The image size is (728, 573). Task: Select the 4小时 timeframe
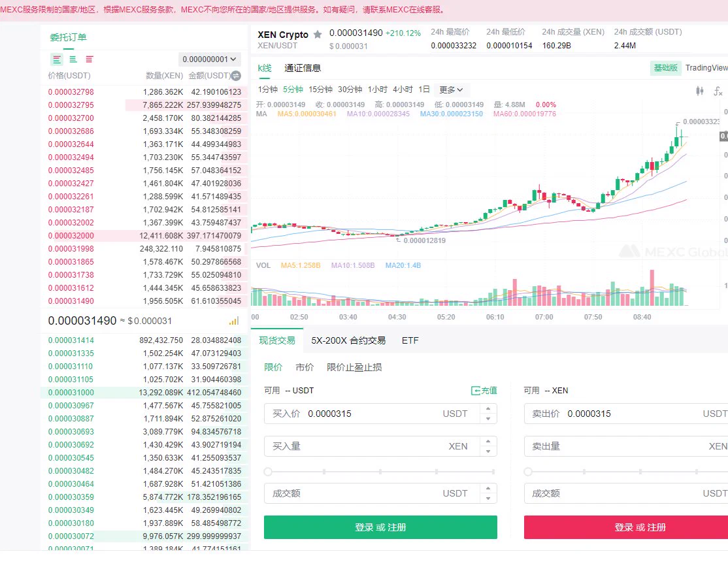pos(403,89)
